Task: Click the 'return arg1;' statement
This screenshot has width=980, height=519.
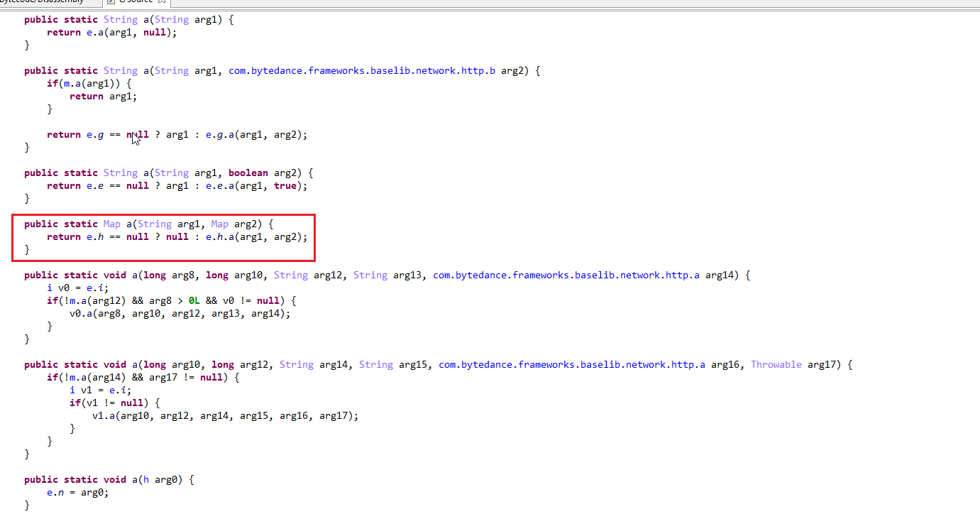Action: [103, 96]
